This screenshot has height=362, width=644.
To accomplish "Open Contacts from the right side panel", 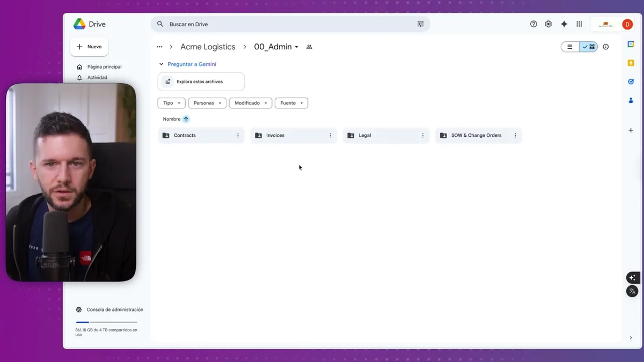I will pyautogui.click(x=631, y=100).
